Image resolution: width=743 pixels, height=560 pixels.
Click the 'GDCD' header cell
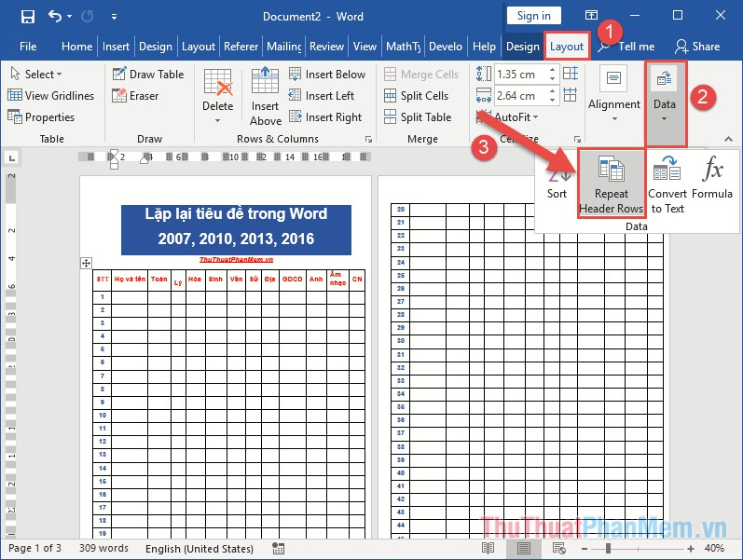point(293,280)
